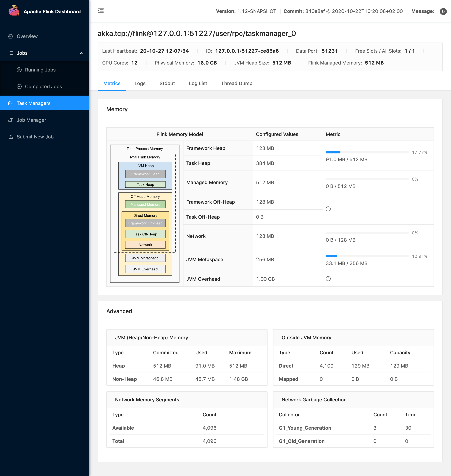Click Framework Off-Heap box in memory diagram
This screenshot has width=451, height=476.
coord(145,223)
